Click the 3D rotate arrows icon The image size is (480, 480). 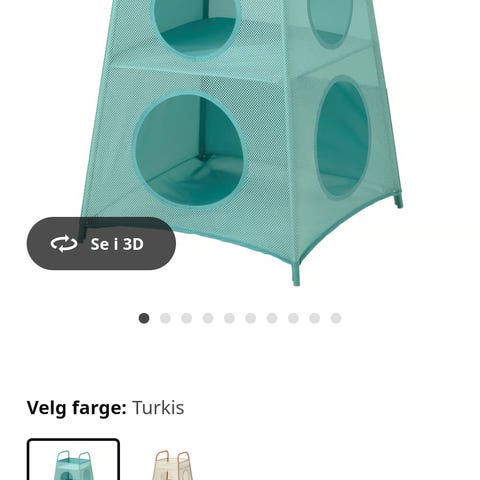click(x=64, y=244)
